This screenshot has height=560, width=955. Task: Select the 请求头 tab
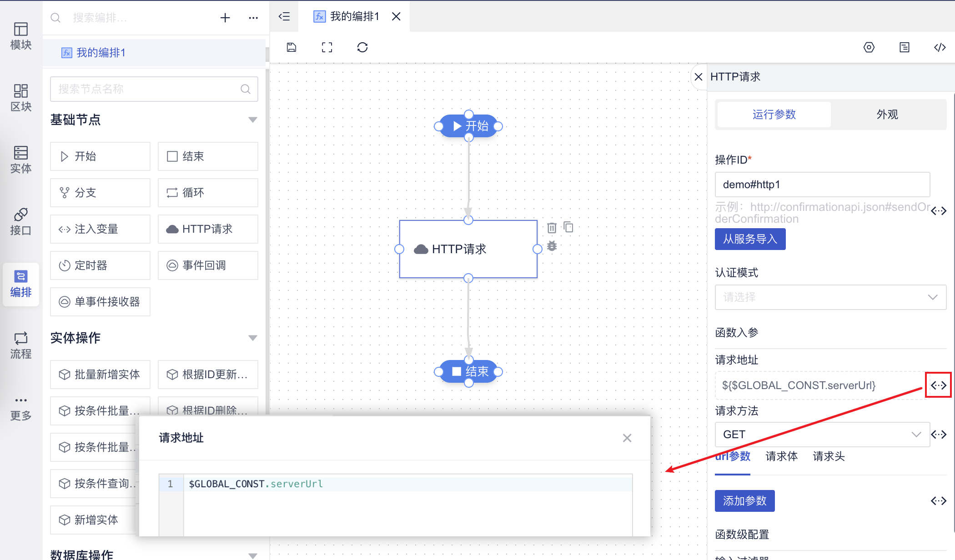pyautogui.click(x=829, y=456)
